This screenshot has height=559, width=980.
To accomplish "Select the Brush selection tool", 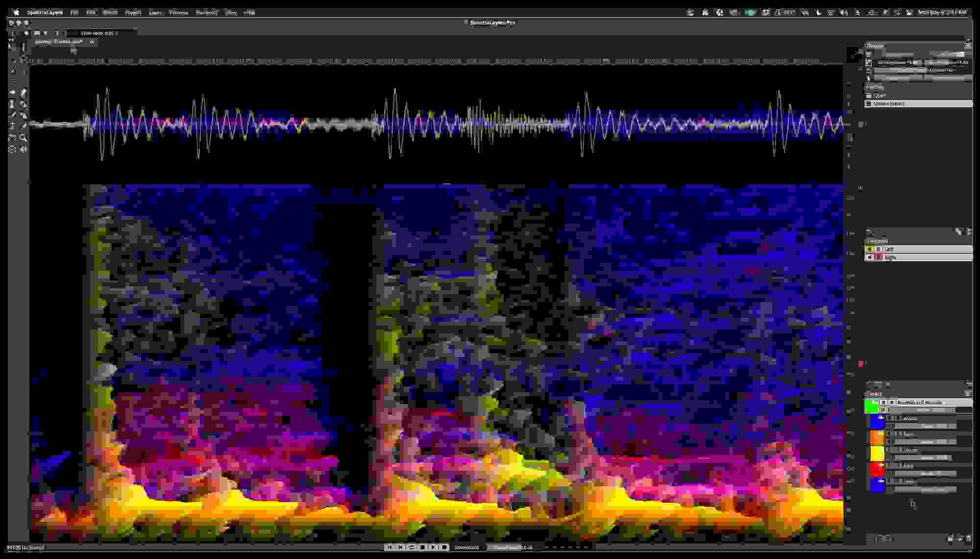I will pos(13,92).
